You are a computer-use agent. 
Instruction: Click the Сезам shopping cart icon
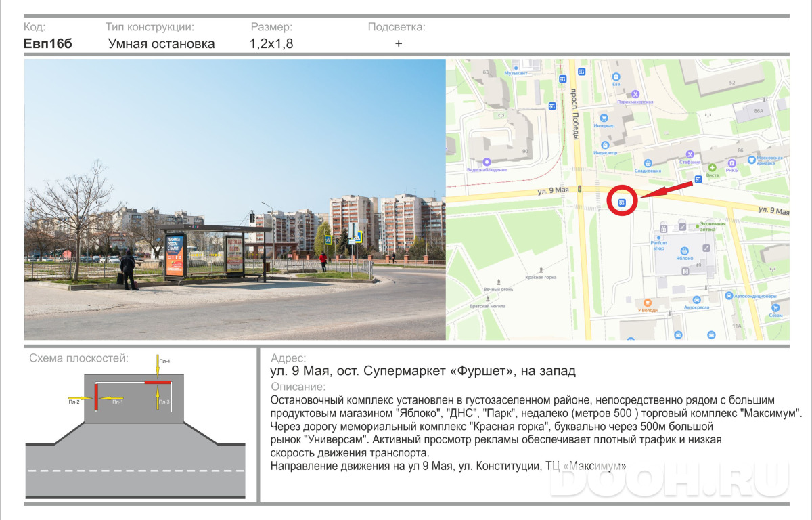click(776, 307)
